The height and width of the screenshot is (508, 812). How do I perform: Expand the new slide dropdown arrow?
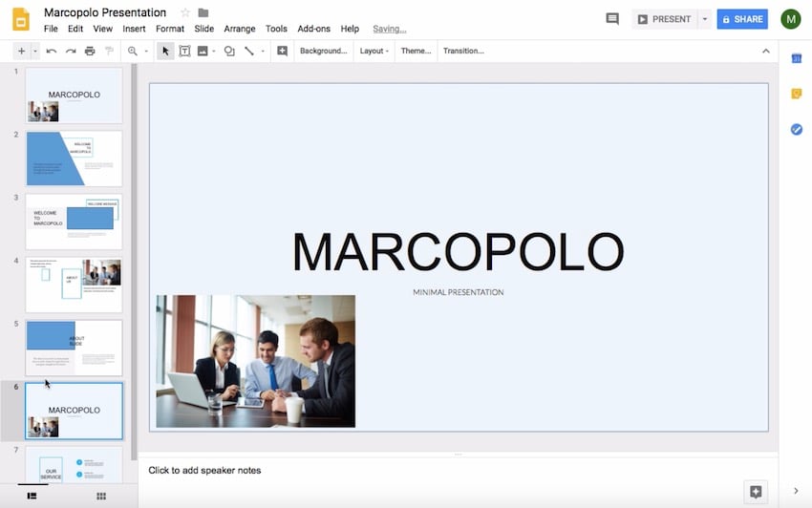[x=35, y=51]
